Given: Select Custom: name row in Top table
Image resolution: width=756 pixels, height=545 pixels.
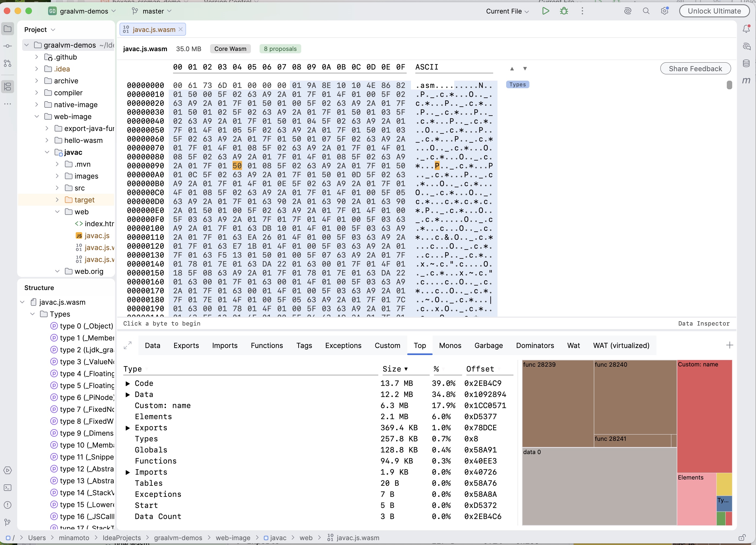Looking at the screenshot, I should click(x=318, y=406).
